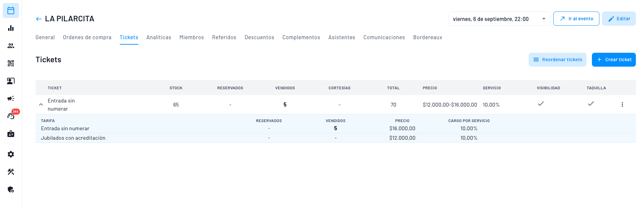This screenshot has width=644, height=208.
Task: Switch to the Ordenes de compra tab
Action: (x=87, y=38)
